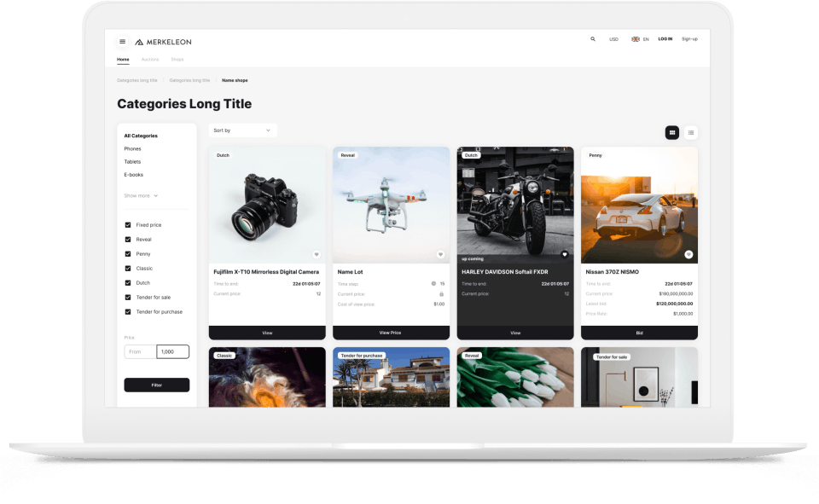Viewport: 819px width, 504px height.
Task: Click the time step clock icon
Action: [433, 284]
